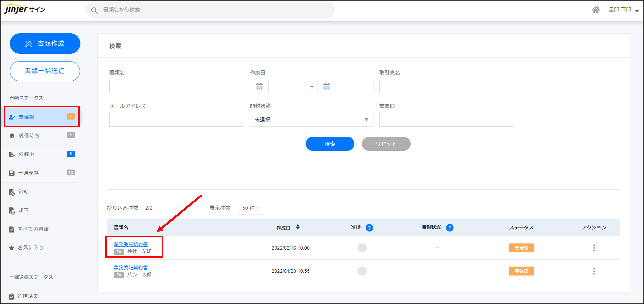The height and width of the screenshot is (304, 644).
Task: Click the 書類作成 button
Action: click(45, 43)
